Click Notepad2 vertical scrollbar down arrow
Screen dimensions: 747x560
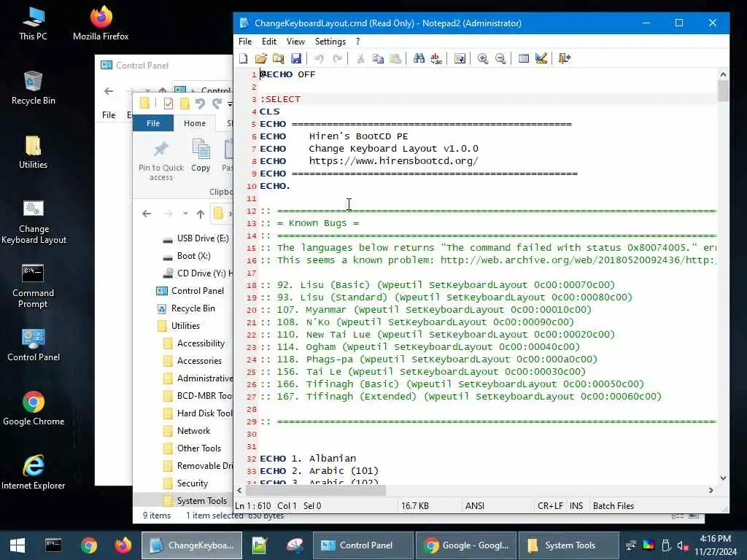pyautogui.click(x=723, y=478)
